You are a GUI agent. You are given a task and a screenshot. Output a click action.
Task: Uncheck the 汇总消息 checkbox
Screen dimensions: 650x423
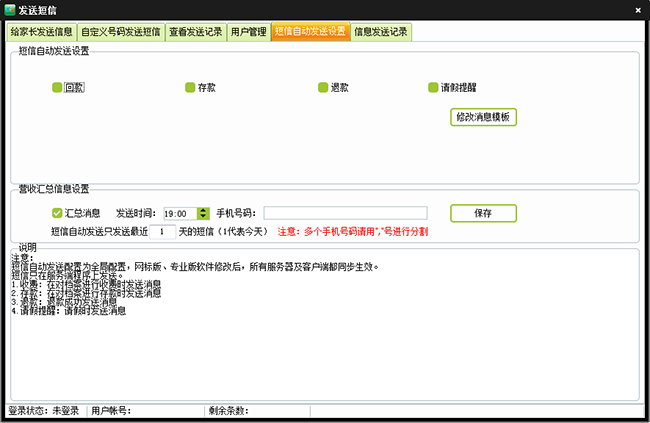57,213
